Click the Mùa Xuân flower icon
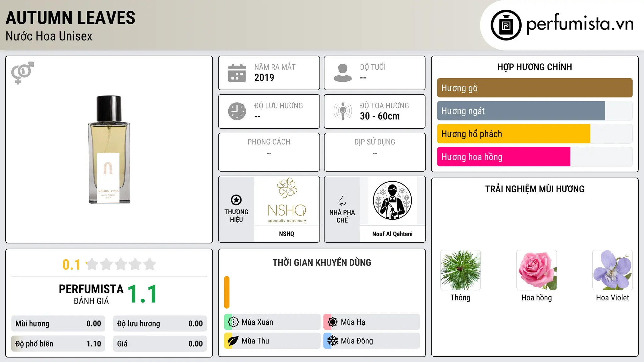644x362 pixels. click(x=233, y=322)
